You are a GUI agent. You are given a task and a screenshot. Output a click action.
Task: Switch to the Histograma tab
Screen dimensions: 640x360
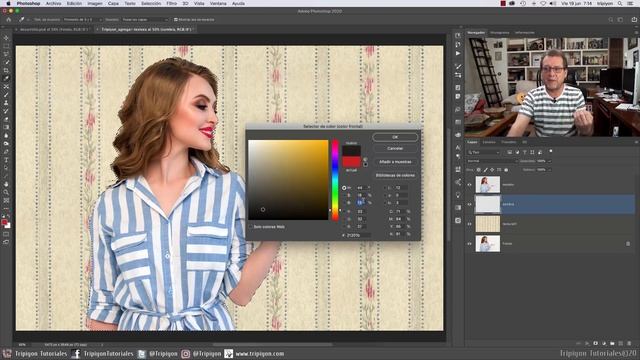click(x=500, y=33)
